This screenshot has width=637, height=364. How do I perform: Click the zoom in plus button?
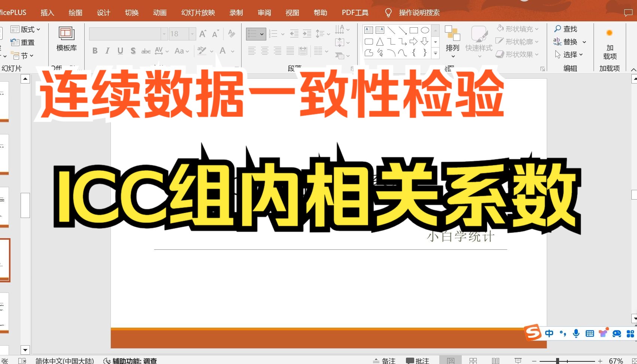tap(600, 361)
